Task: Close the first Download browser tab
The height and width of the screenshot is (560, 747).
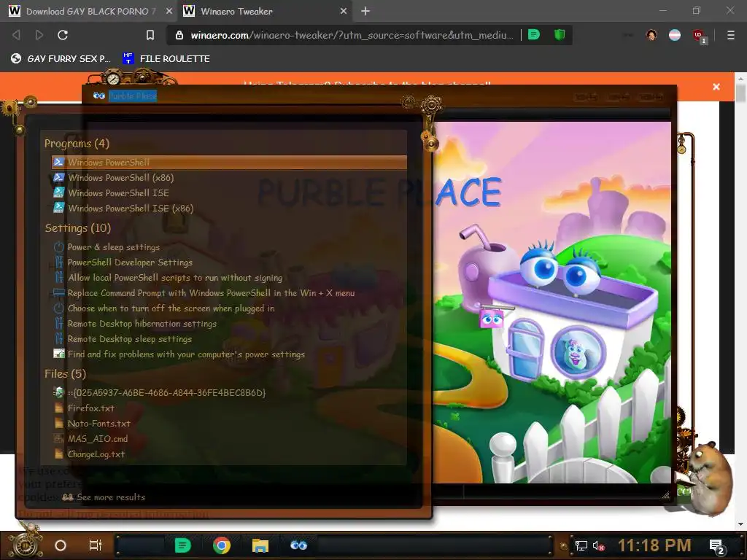Action: (169, 11)
